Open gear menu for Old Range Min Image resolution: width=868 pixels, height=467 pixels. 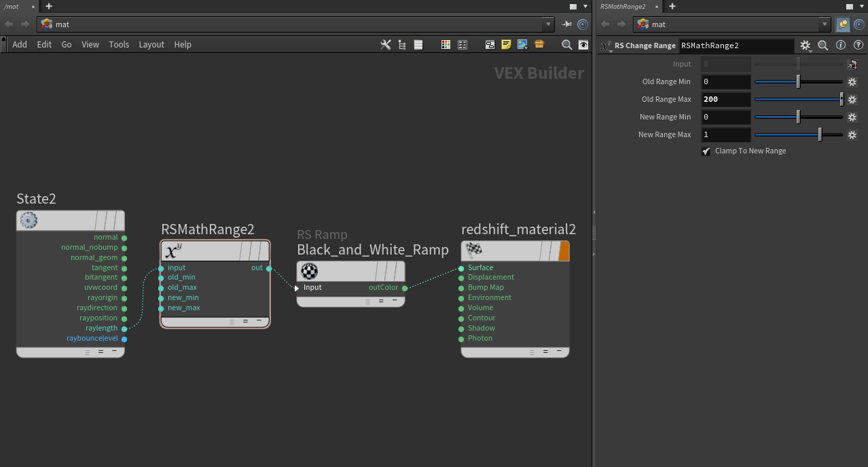pyautogui.click(x=852, y=82)
